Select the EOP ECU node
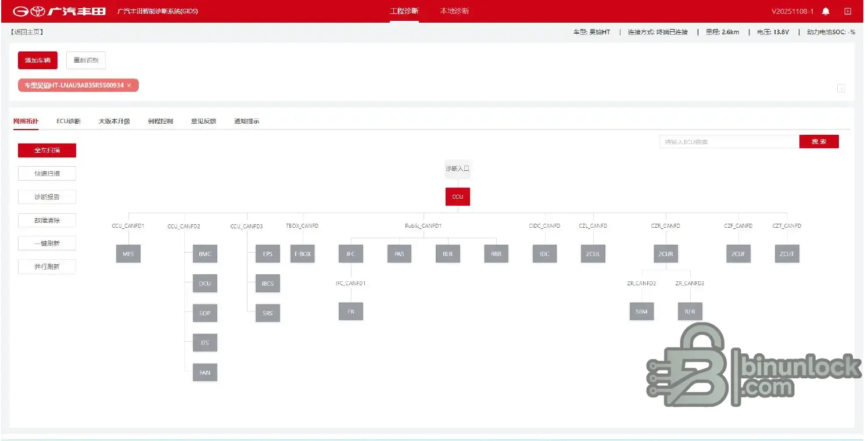The width and height of the screenshot is (868, 441). pyautogui.click(x=205, y=313)
